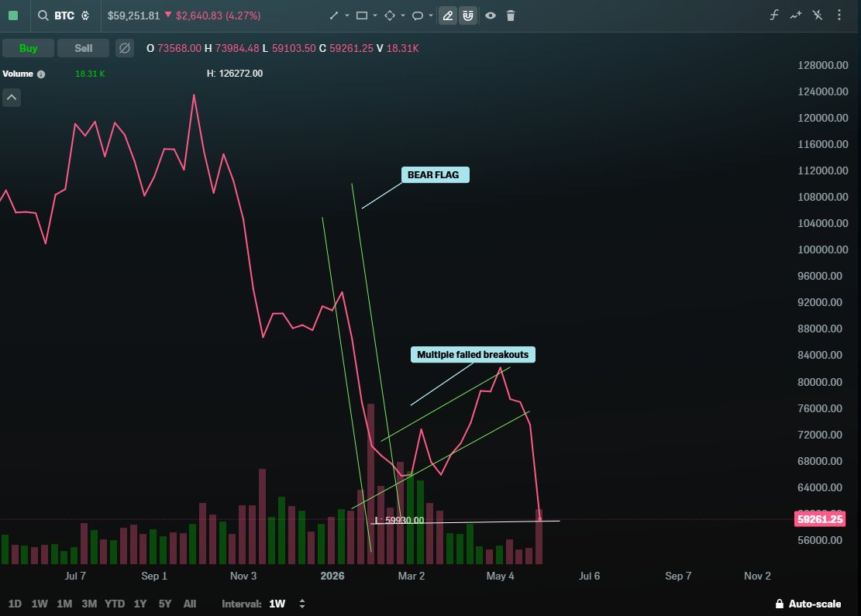This screenshot has width=861, height=616.
Task: Expand the diamond tool dropdown arrow
Action: click(403, 15)
